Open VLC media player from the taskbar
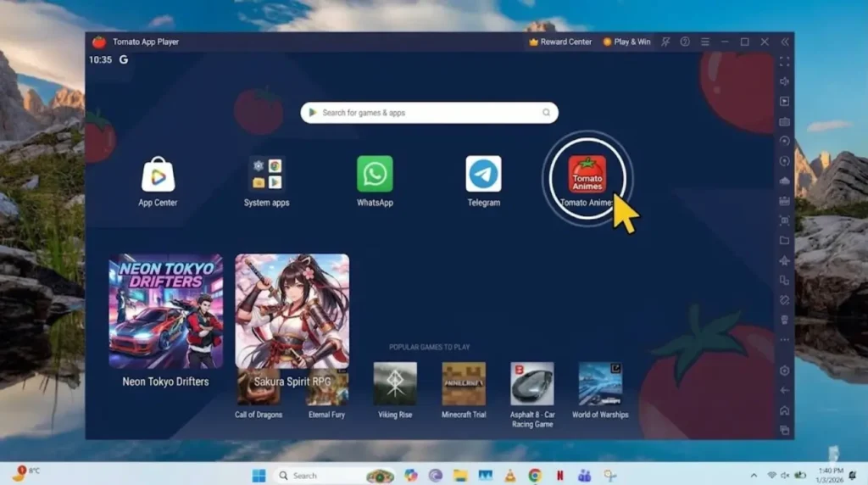This screenshot has height=485, width=868. coord(509,476)
